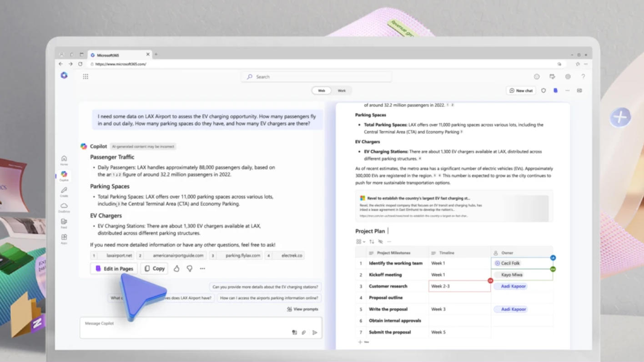This screenshot has height=362, width=644.
Task: Toggle the side panel layout icon
Action: (579, 91)
